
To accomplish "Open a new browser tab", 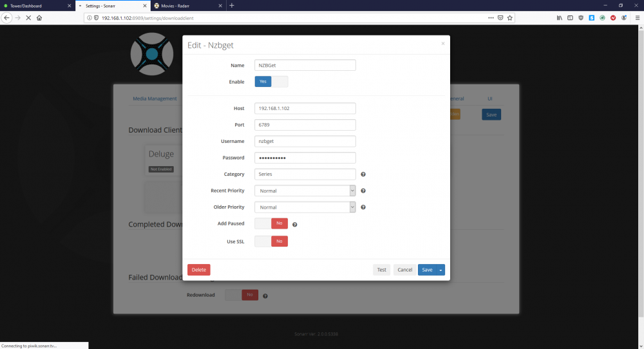I will click(232, 5).
